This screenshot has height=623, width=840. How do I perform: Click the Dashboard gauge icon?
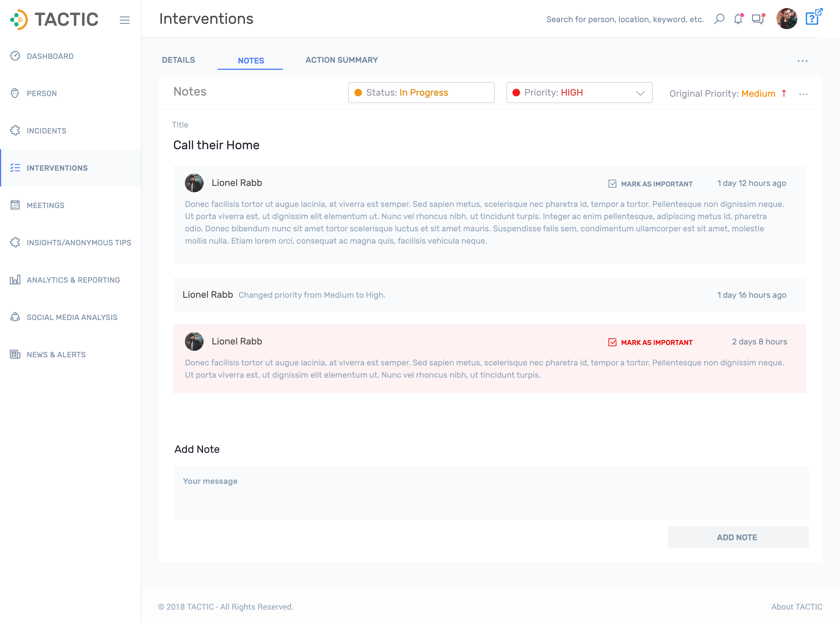(15, 56)
